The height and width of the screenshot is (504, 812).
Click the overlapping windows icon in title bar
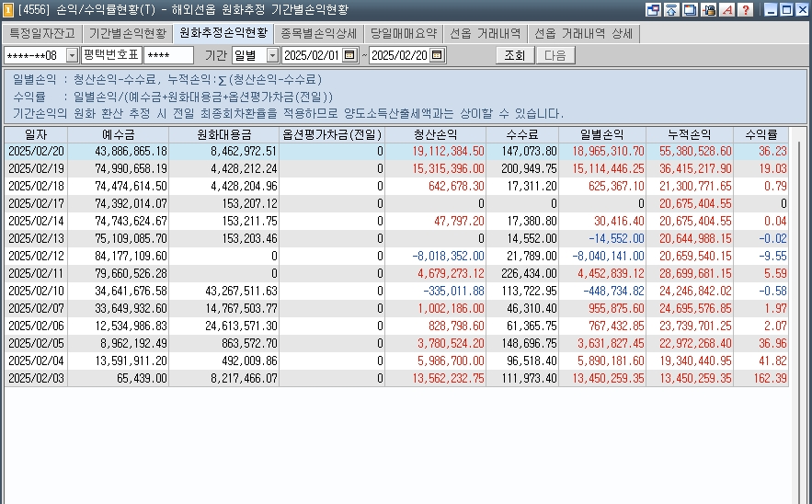pos(653,9)
